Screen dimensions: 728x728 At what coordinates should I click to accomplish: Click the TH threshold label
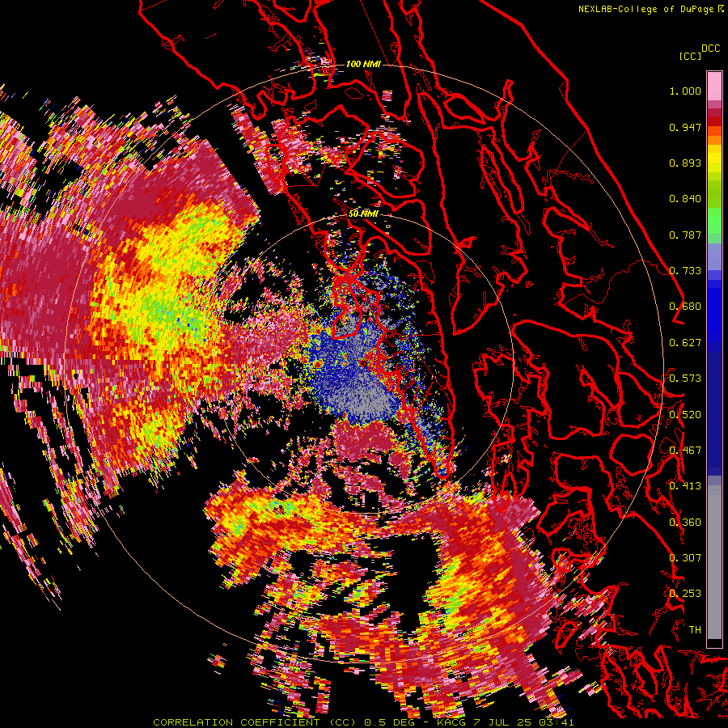click(695, 630)
